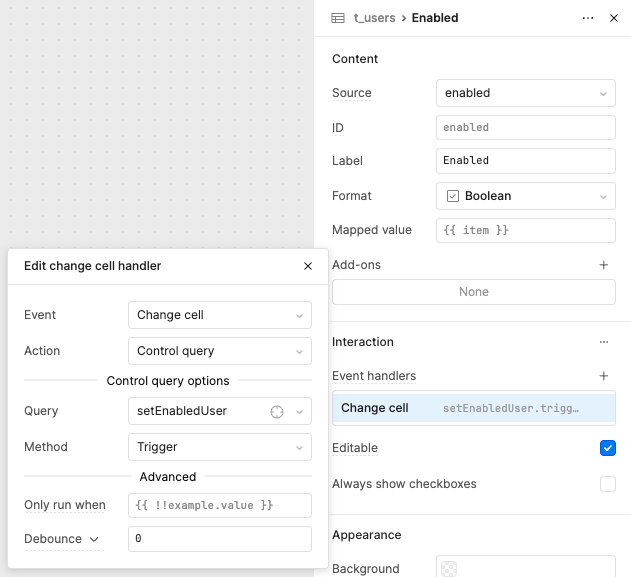The image size is (631, 577).
Task: Expand the Format dropdown set to Boolean
Action: (x=525, y=196)
